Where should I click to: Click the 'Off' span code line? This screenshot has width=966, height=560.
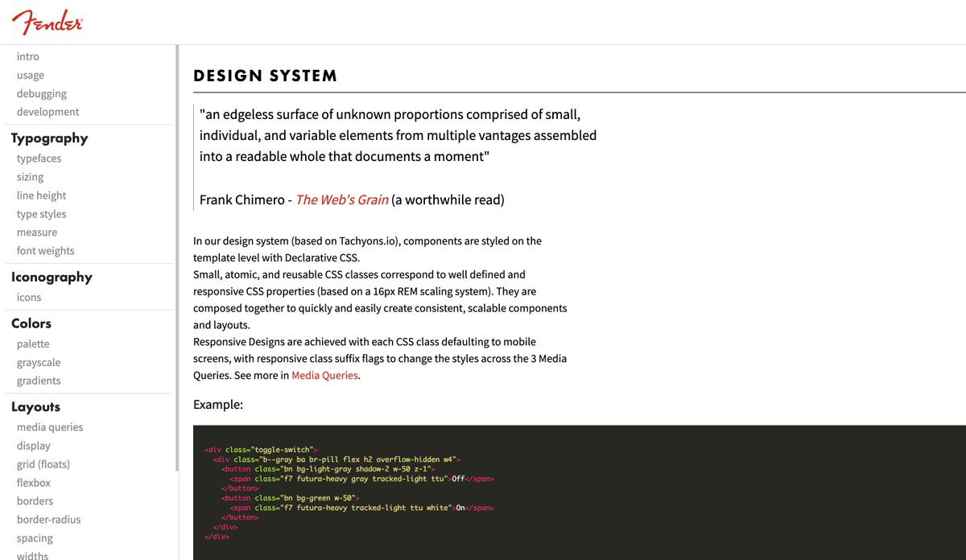click(361, 479)
